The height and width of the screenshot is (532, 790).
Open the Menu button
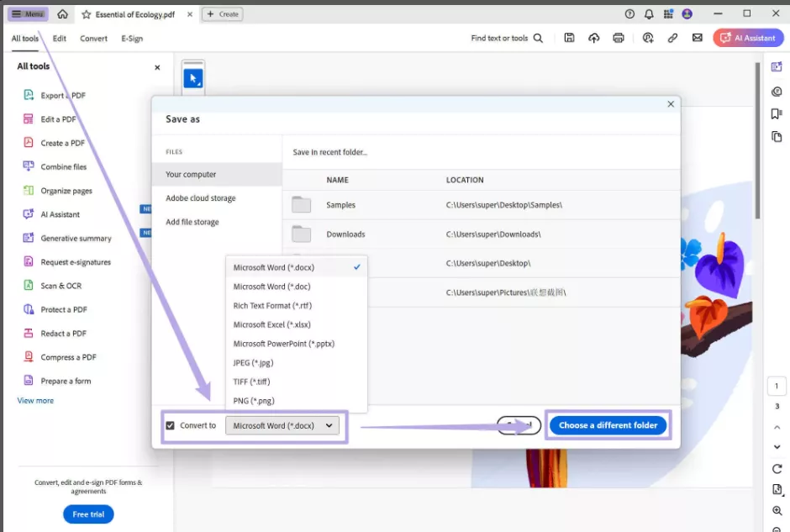28,13
